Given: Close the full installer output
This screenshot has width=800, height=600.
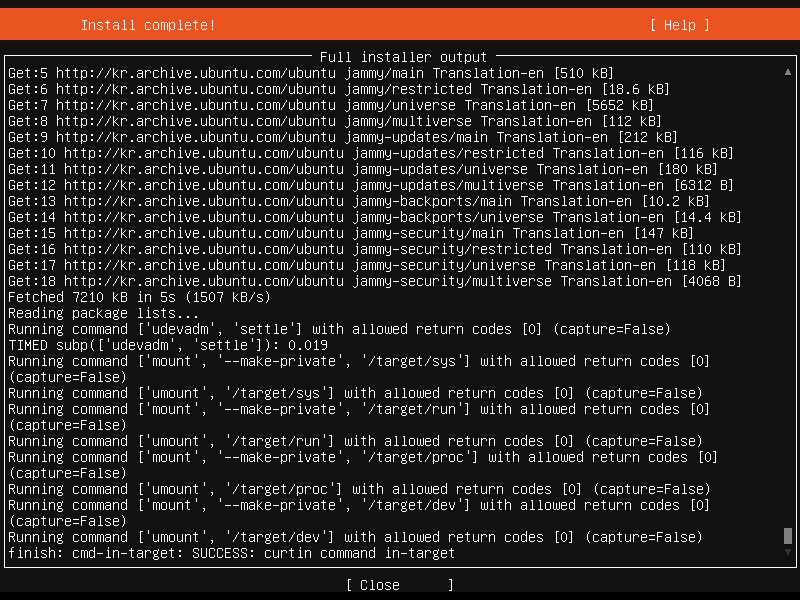Looking at the screenshot, I should 399,585.
